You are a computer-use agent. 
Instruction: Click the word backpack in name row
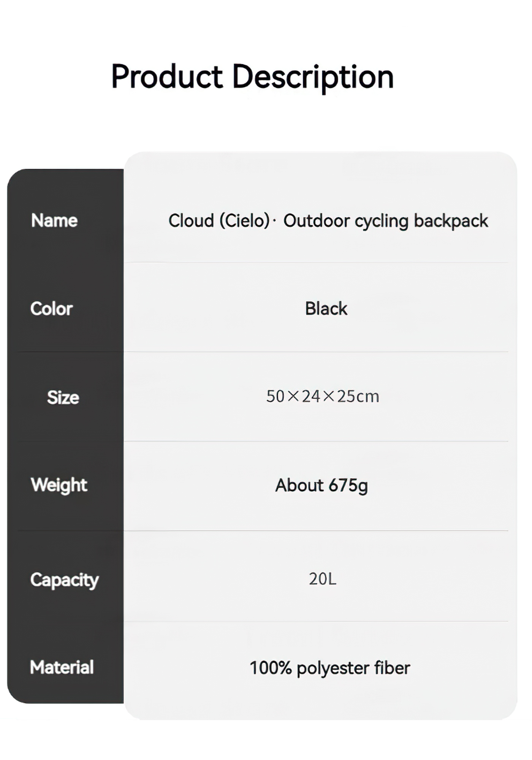451,221
